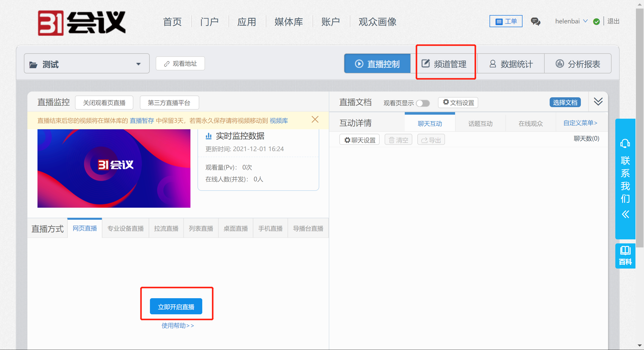This screenshot has height=350, width=644.
Task: Switch to the 数据统计 tab
Action: [511, 64]
